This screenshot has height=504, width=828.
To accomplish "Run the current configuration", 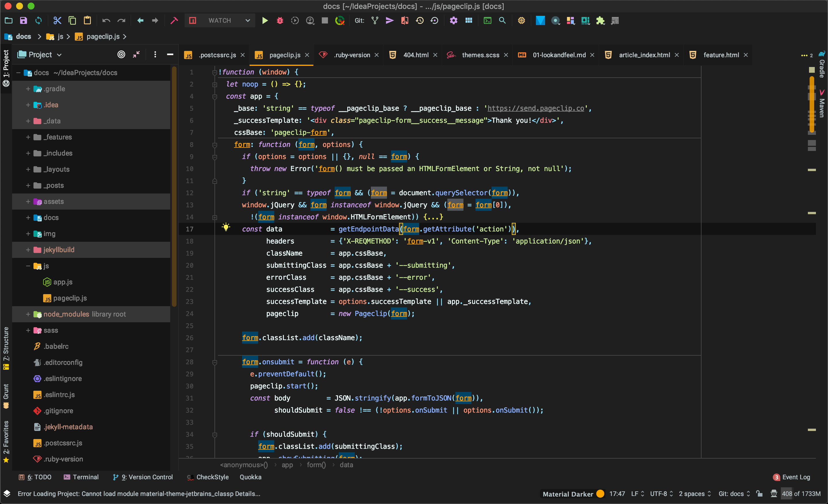I will coord(265,20).
